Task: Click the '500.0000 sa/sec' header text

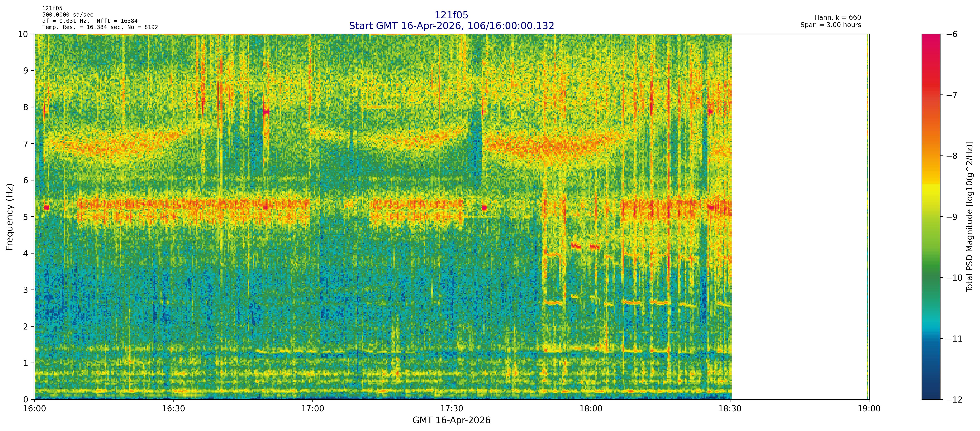Action: [67, 15]
